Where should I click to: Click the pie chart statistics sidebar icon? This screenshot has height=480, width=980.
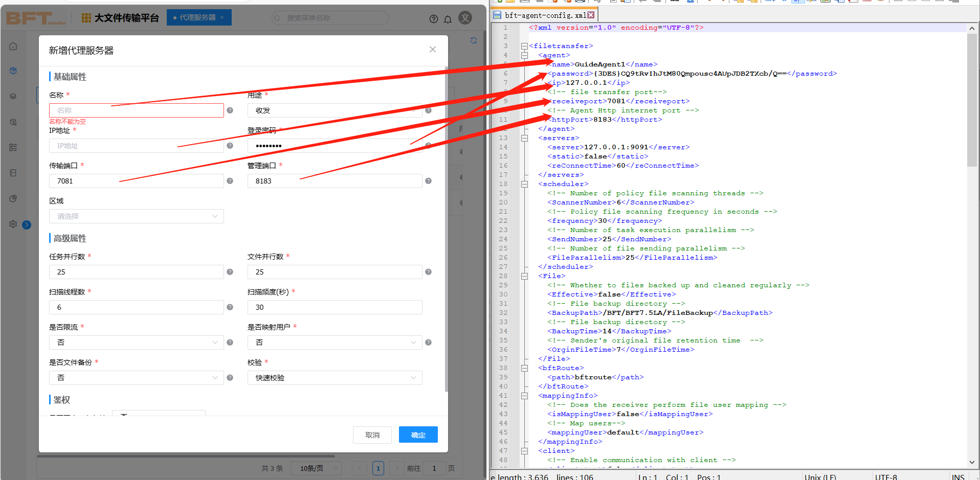pyautogui.click(x=13, y=198)
